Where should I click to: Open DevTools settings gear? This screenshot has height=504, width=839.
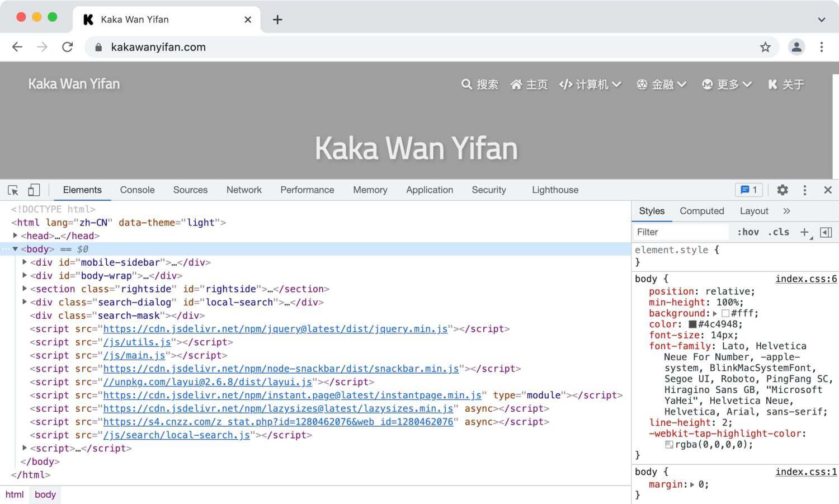783,190
